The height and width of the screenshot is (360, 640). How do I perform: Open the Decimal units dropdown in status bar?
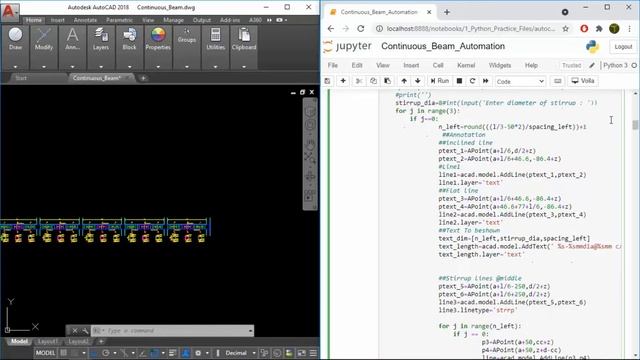254,353
